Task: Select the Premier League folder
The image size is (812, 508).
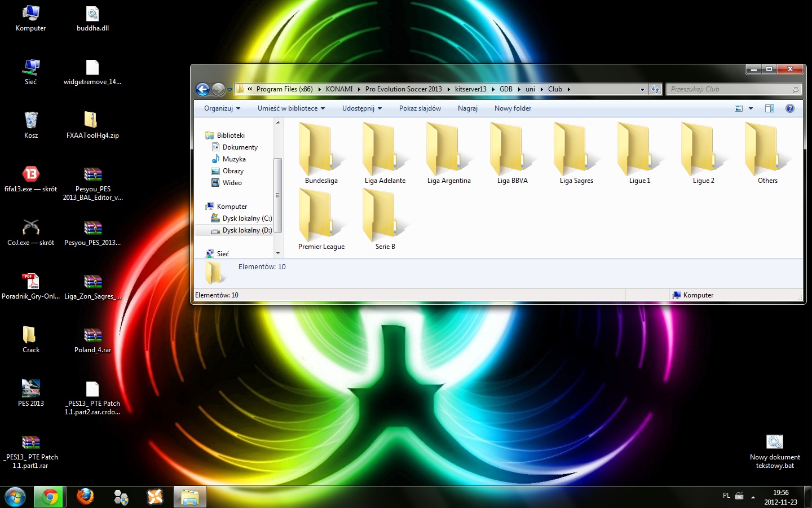Action: tap(321, 220)
